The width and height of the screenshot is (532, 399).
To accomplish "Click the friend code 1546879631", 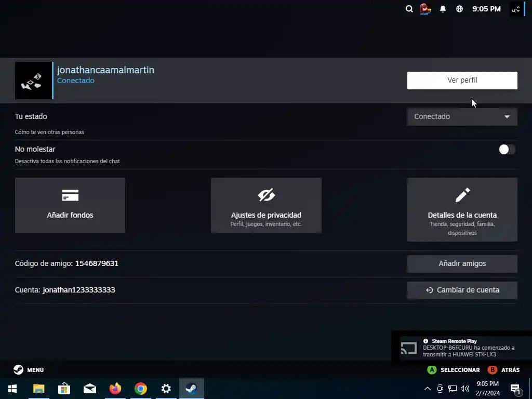I will pos(97,263).
